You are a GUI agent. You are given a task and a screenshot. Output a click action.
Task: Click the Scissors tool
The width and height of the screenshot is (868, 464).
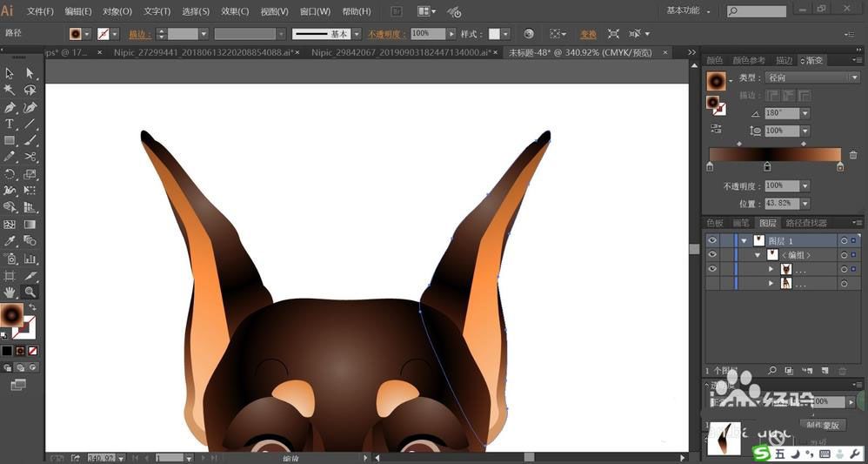(30, 158)
